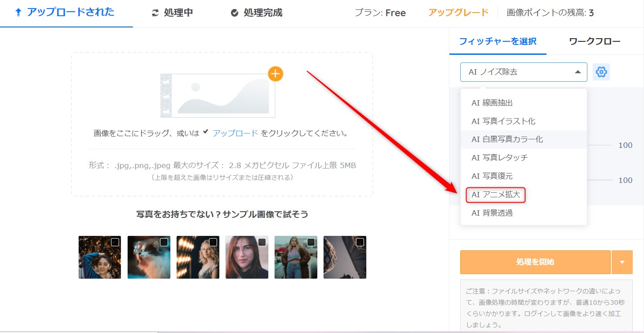Choose AI 写真レタッチ option

pyautogui.click(x=524, y=158)
